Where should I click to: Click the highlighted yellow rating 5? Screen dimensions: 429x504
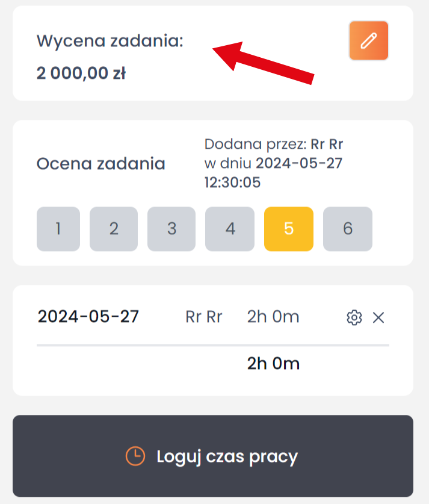(289, 229)
